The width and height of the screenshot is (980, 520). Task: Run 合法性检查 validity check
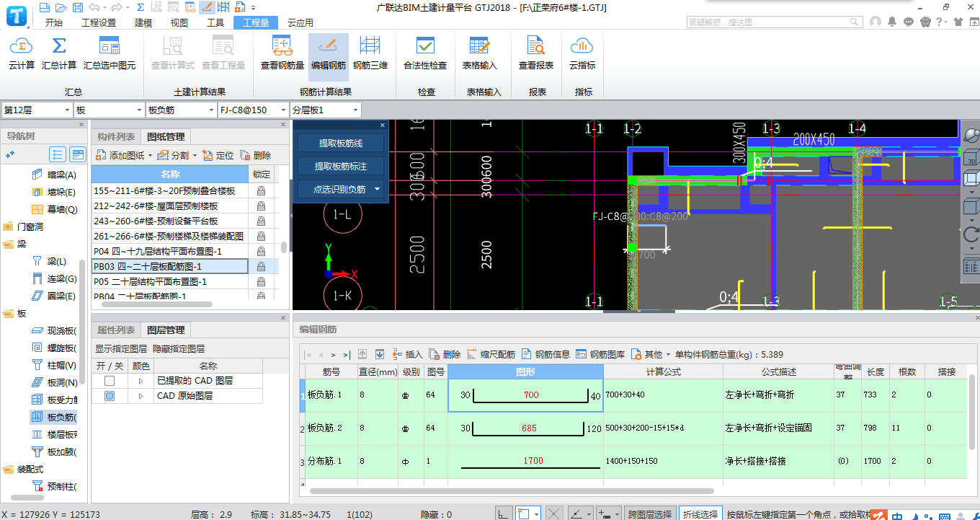[425, 53]
